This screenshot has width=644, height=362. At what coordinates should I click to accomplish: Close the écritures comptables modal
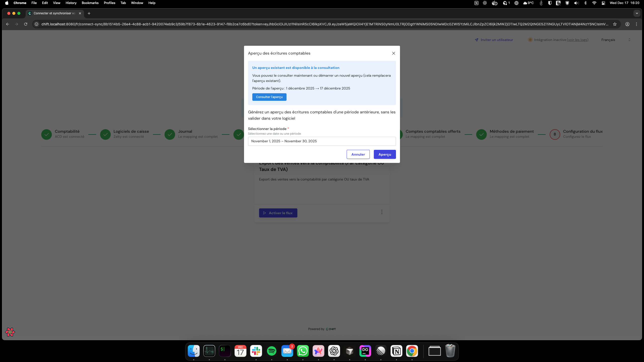pos(393,53)
